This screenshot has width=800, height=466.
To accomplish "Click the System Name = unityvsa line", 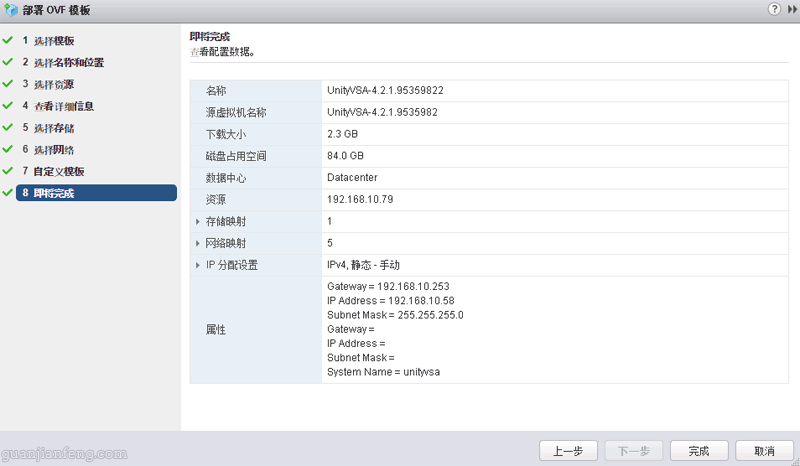I will pyautogui.click(x=384, y=372).
